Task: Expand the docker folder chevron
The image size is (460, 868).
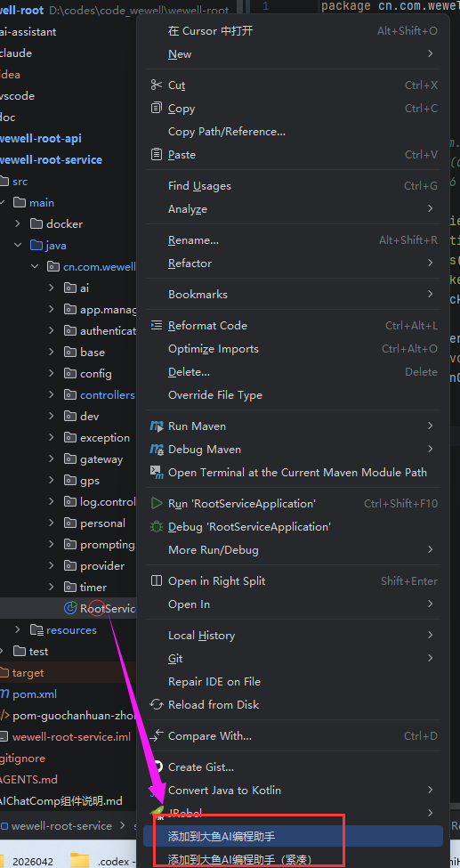Action: tap(18, 223)
